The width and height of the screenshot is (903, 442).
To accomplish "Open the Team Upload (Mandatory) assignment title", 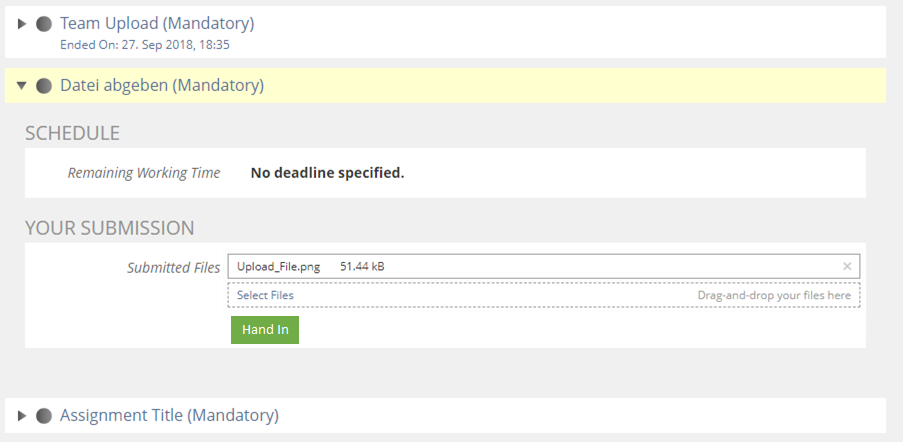I will [x=157, y=23].
